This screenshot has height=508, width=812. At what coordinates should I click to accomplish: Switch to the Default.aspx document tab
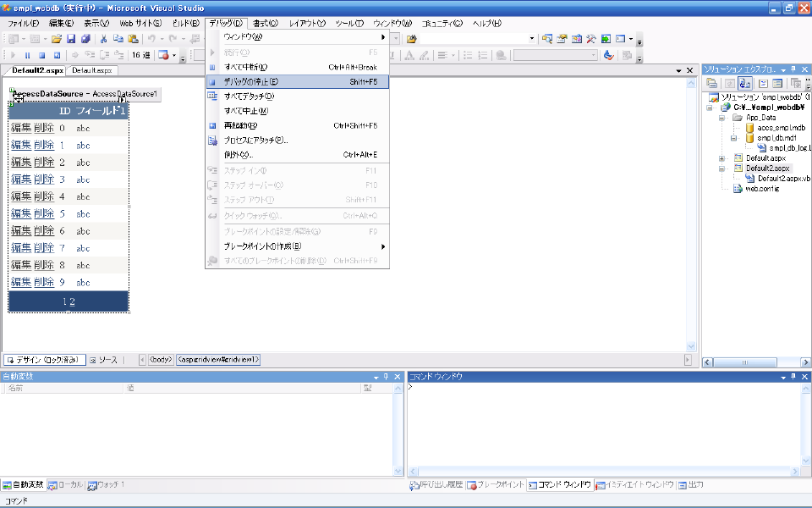[x=92, y=70]
